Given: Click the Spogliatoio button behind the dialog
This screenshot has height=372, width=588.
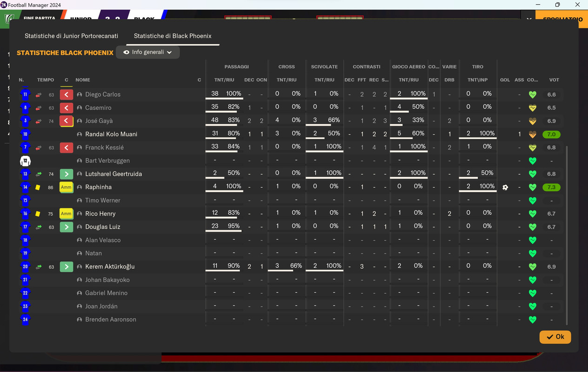Looking at the screenshot, I should 561,19.
